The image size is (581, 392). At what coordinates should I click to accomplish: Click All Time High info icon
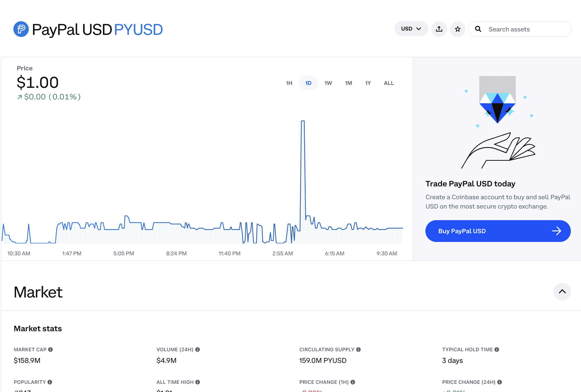[x=198, y=382]
